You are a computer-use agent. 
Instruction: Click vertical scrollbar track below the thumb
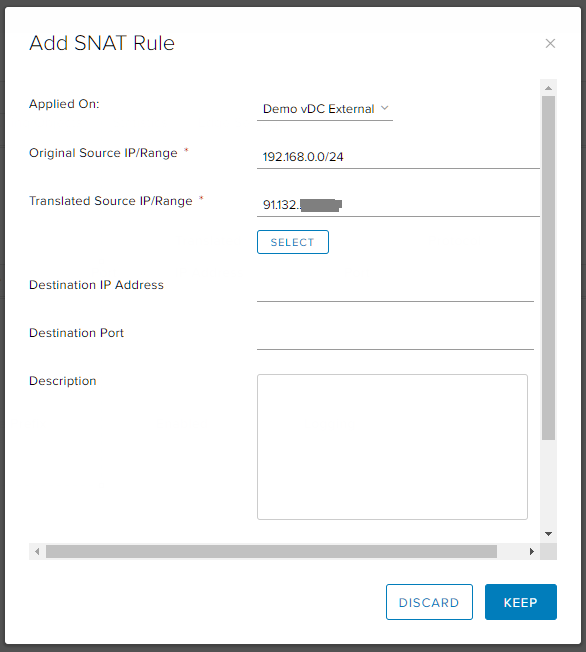pyautogui.click(x=549, y=482)
